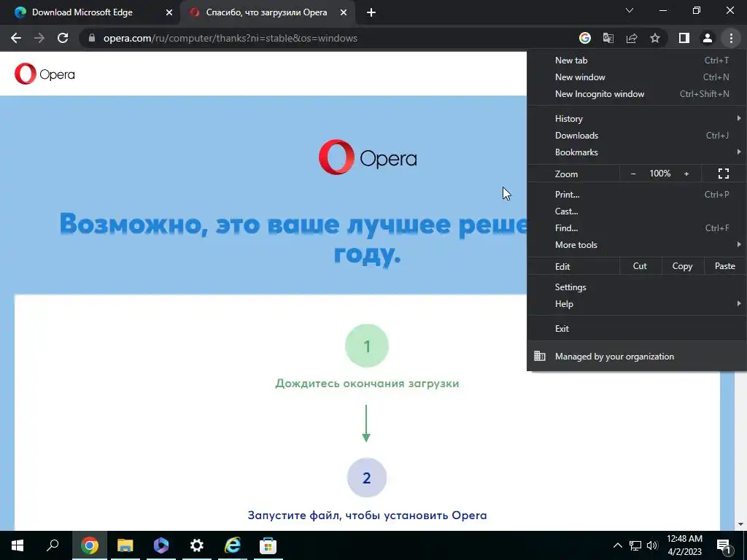This screenshot has width=747, height=560.
Task: Open File Explorer from the taskbar
Action: click(125, 545)
